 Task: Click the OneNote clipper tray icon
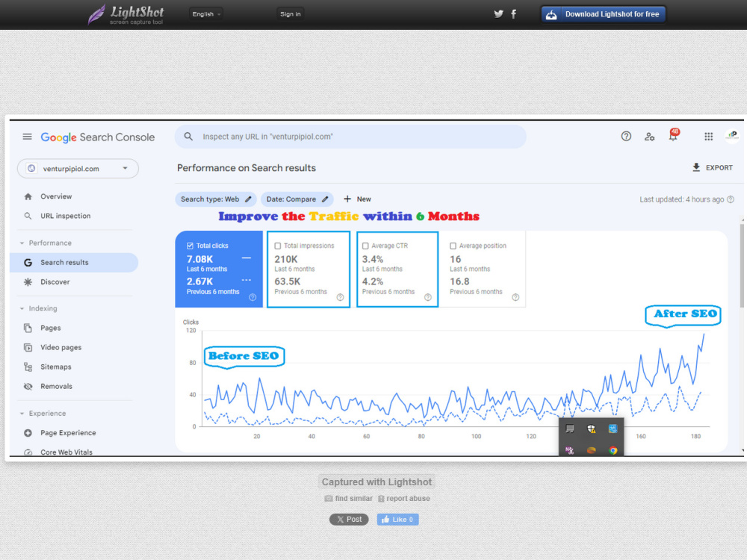coord(569,450)
